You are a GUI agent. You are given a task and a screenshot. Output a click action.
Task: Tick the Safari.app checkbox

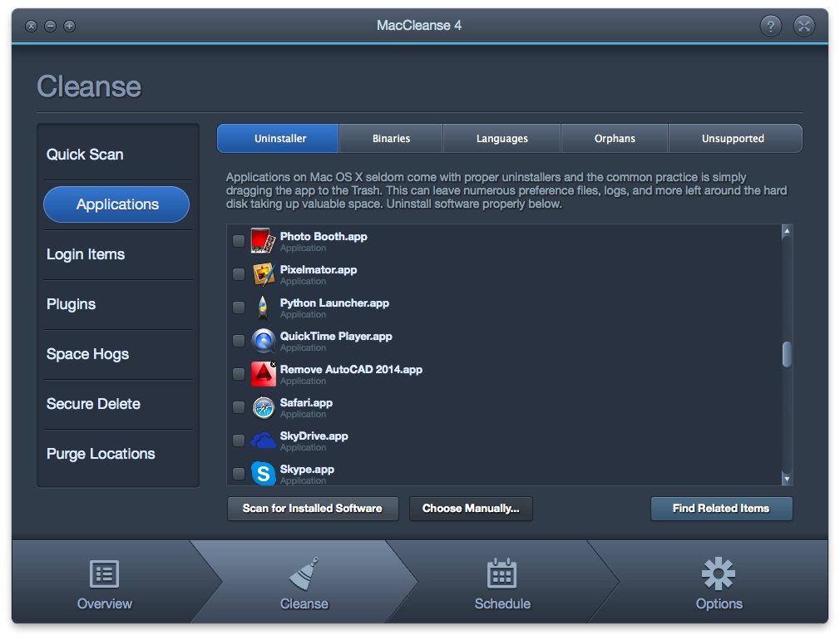[239, 407]
